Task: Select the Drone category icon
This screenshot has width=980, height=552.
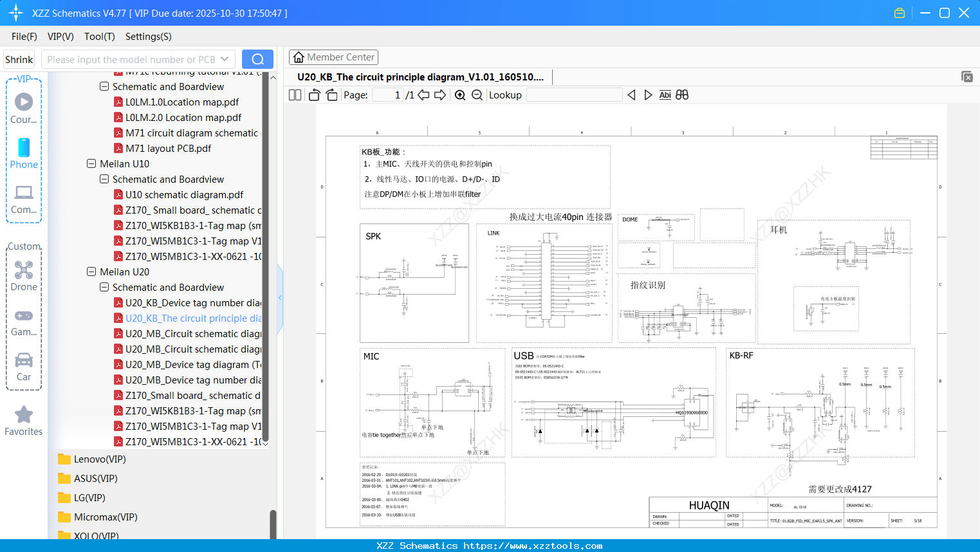Action: pyautogui.click(x=24, y=270)
